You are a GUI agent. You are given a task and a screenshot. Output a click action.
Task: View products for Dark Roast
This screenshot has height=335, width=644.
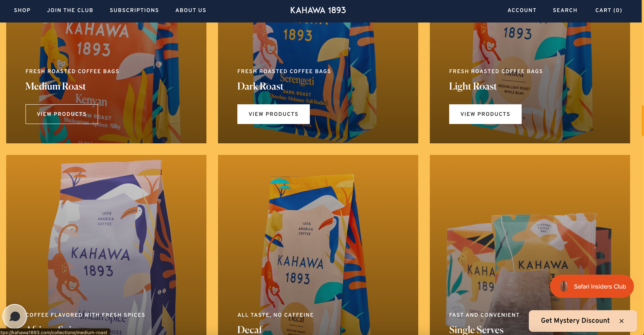pos(273,114)
